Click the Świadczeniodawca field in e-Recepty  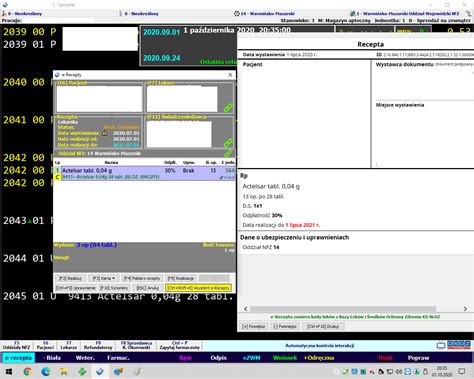click(179, 134)
